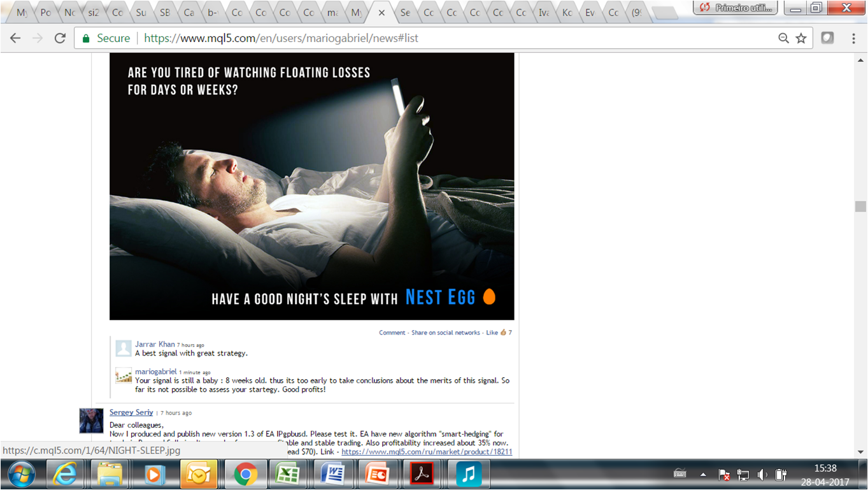Screen dimensions: 868x490
Task: Open the zoom indicator in the address bar
Action: click(784, 38)
